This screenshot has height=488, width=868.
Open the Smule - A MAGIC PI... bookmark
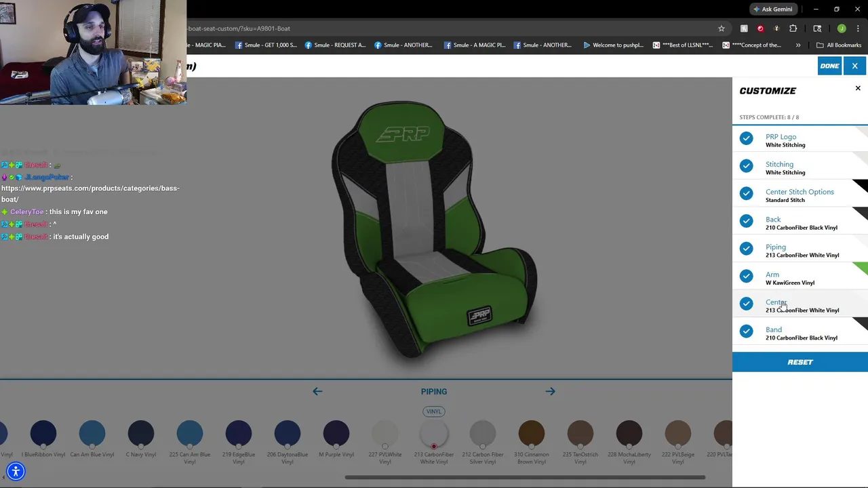[474, 45]
